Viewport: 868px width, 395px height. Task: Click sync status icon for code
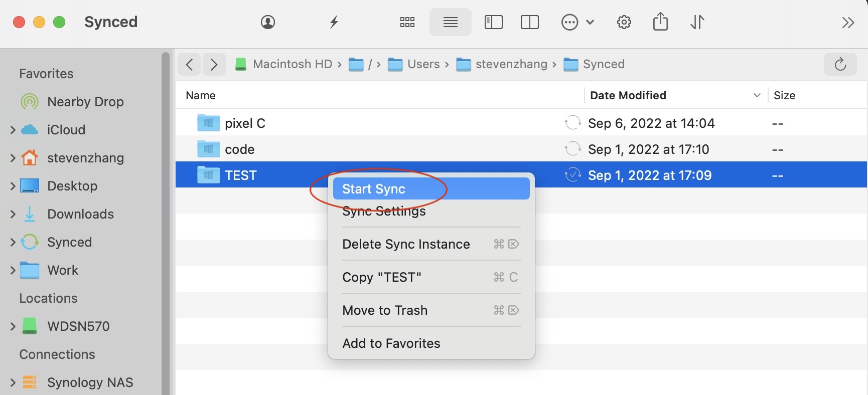[x=572, y=149]
